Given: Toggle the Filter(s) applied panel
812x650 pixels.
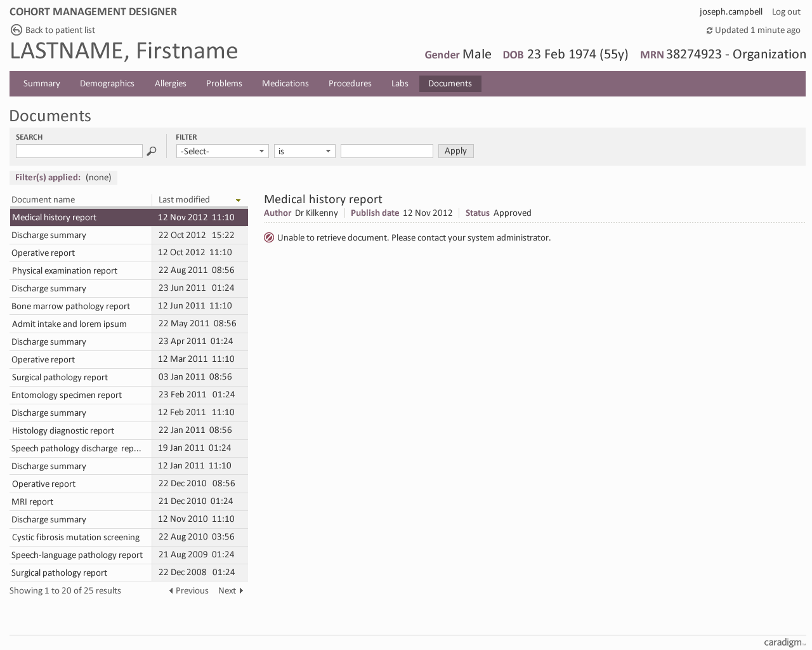Looking at the screenshot, I should 63,177.
